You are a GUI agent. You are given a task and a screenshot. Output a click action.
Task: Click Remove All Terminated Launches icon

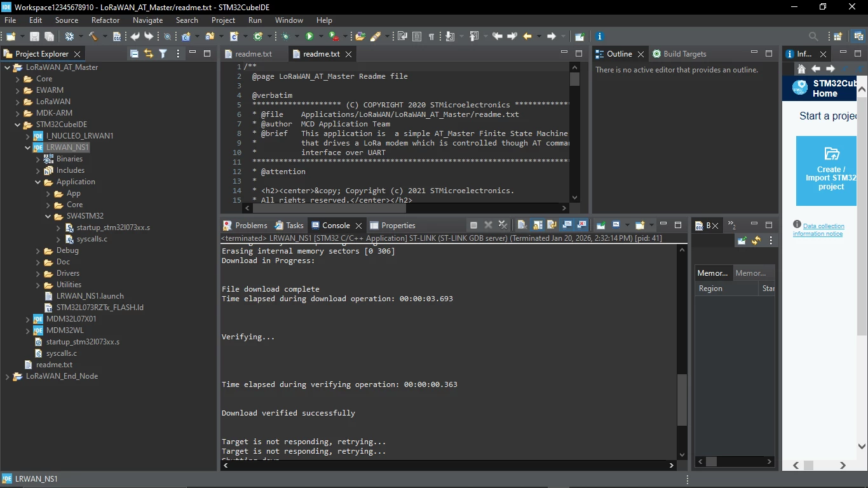(x=503, y=225)
